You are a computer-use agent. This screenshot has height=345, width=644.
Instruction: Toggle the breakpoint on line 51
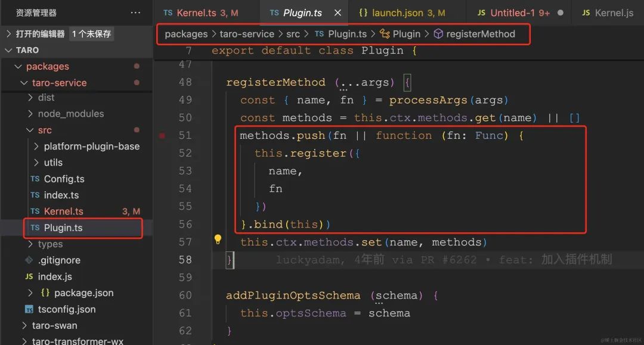[x=162, y=135]
